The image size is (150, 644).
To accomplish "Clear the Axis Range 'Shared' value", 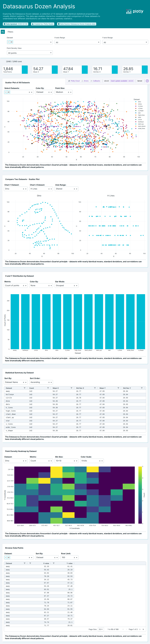I will click(x=74, y=189).
